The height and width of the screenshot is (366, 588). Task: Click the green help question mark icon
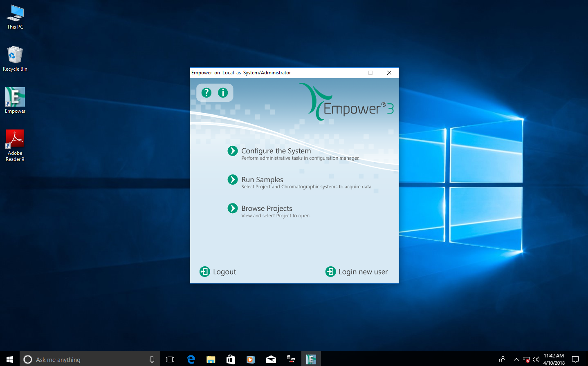coord(206,93)
